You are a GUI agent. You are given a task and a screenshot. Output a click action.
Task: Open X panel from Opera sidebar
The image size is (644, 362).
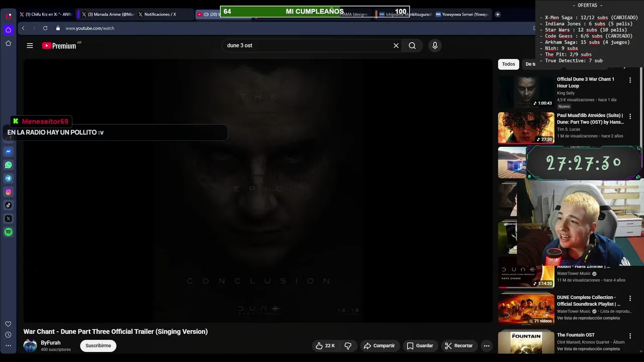point(9,219)
